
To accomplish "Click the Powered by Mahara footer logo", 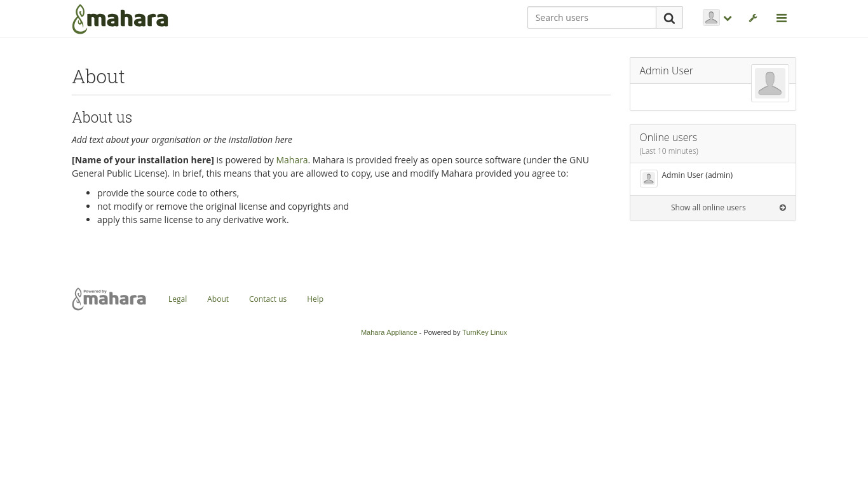I will (109, 299).
